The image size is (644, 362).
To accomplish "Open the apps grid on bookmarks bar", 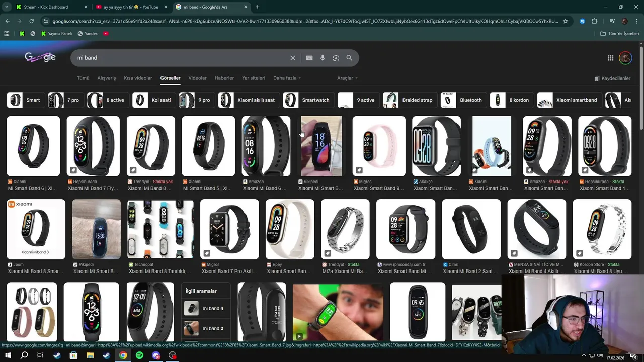I will (7, 34).
